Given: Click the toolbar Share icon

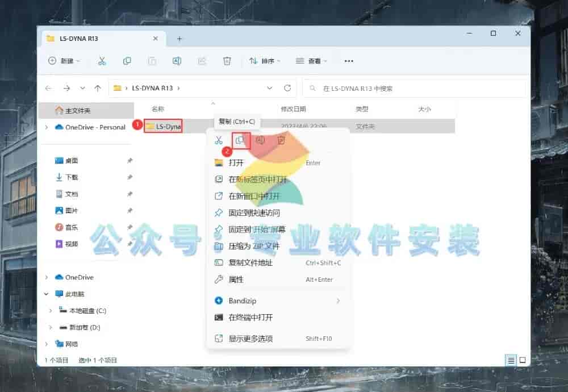Looking at the screenshot, I should [202, 61].
